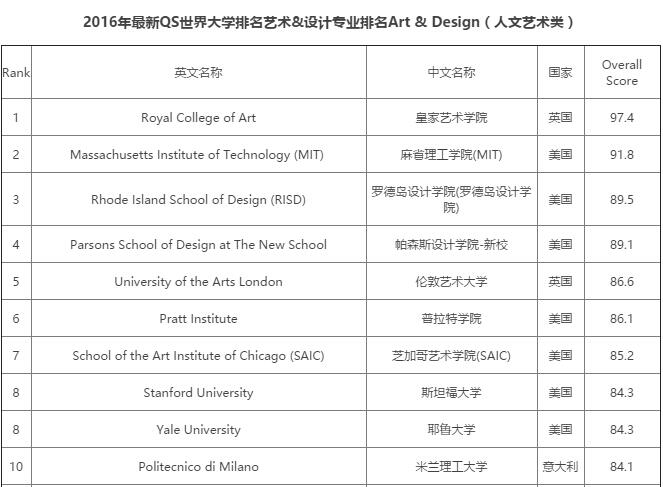Click the '84.3' score in Yale row
The height and width of the screenshot is (487, 663).
622,430
